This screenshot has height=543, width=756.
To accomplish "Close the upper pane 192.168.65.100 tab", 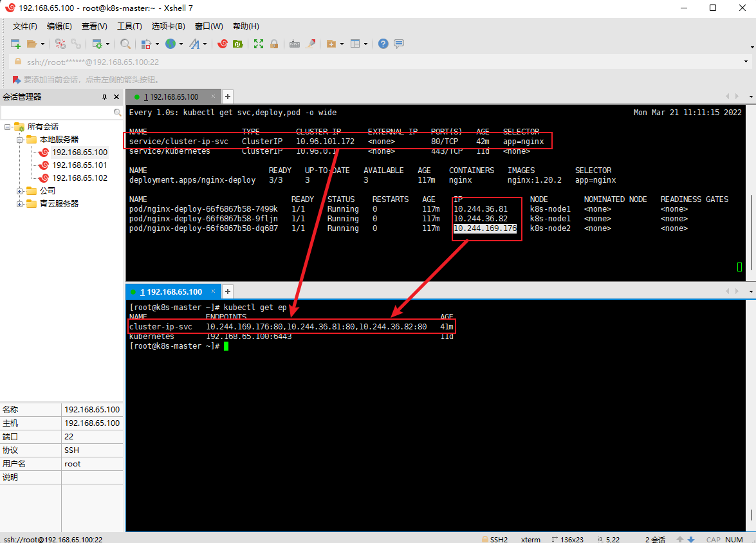I will pos(213,97).
